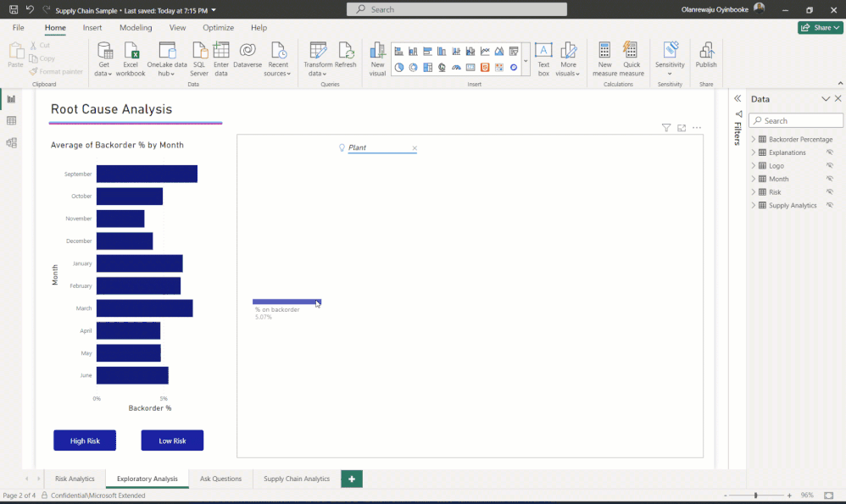
Task: Toggle visibility of Explanations table
Action: point(830,152)
